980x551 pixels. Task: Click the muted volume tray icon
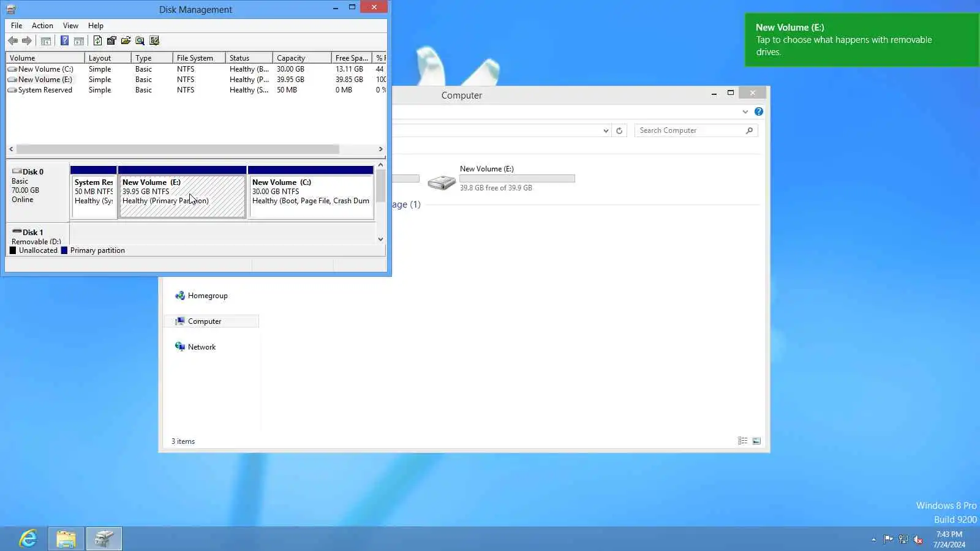[x=918, y=539]
